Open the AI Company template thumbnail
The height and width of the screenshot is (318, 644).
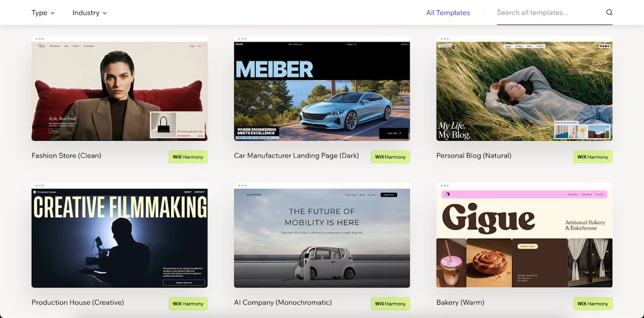[x=322, y=236]
